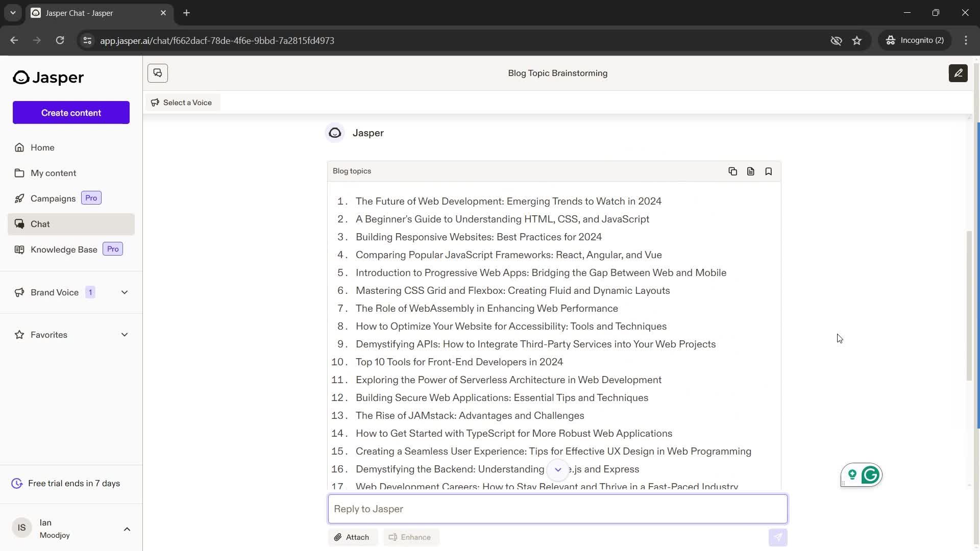980x551 pixels.
Task: Click the Attach file icon
Action: 338,537
